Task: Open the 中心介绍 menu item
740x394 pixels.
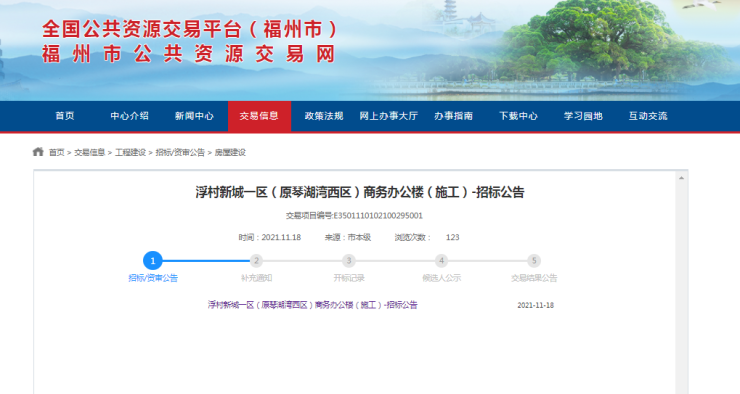Action: tap(129, 116)
